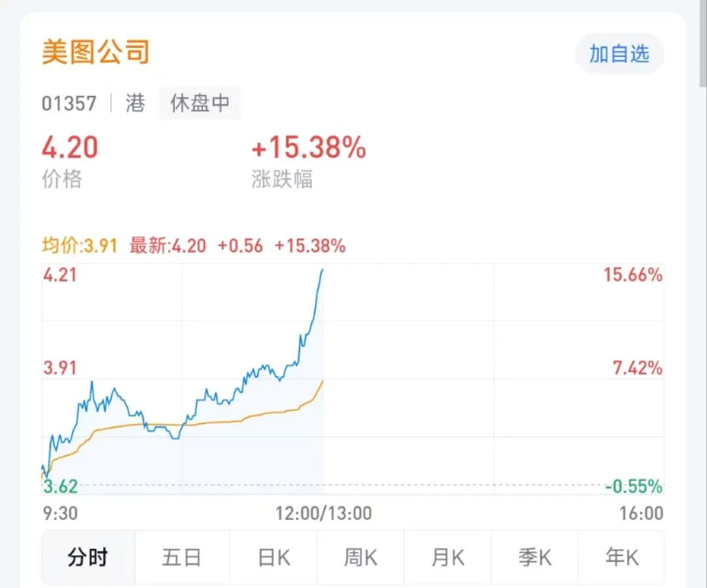Tap the 港 market label
The image size is (707, 588).
point(135,103)
